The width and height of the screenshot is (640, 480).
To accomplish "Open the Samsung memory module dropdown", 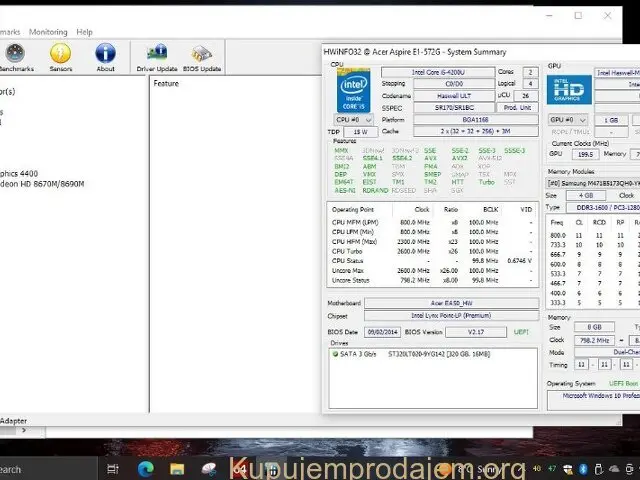I will point(592,183).
